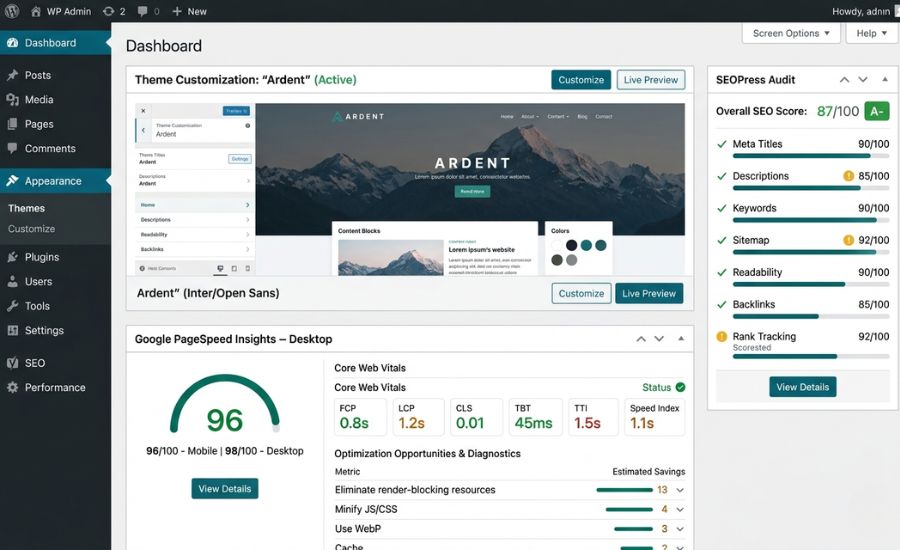Pick the teal color swatch

coord(586,245)
